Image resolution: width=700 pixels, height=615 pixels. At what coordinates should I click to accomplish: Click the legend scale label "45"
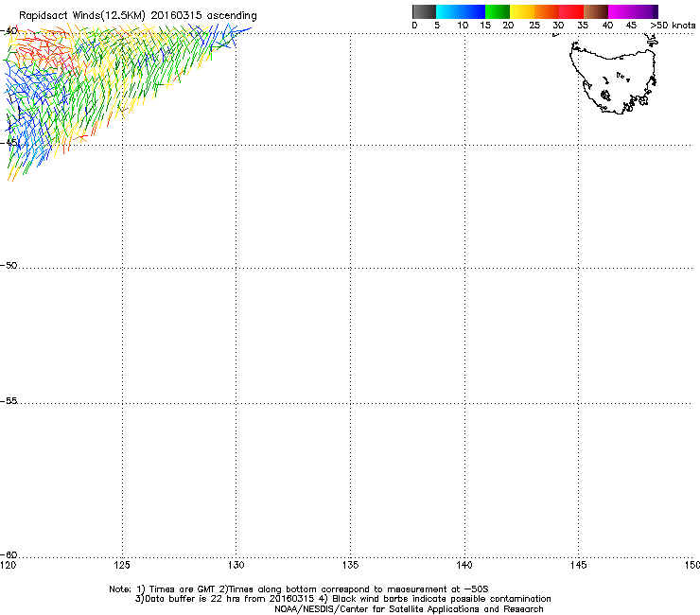[x=631, y=26]
